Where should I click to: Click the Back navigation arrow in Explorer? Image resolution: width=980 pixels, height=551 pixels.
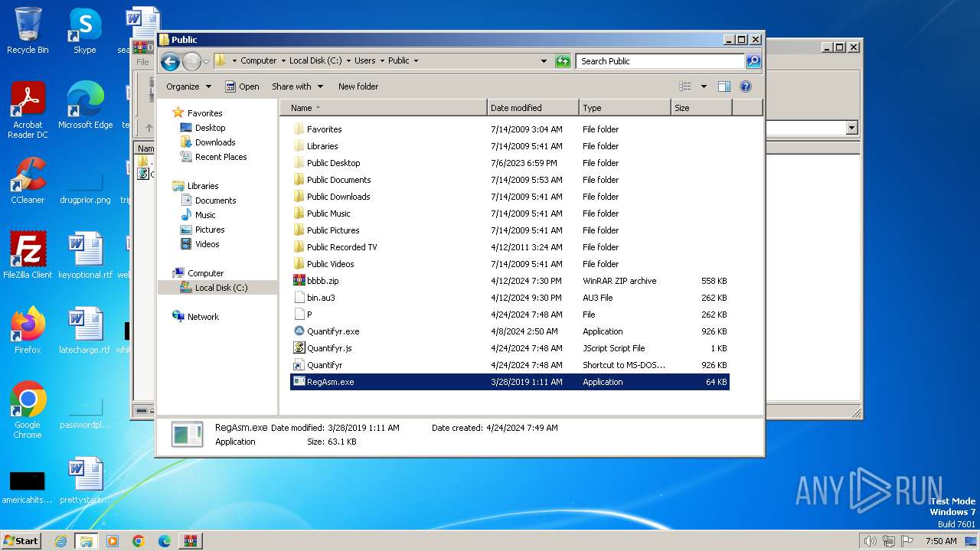pyautogui.click(x=170, y=61)
